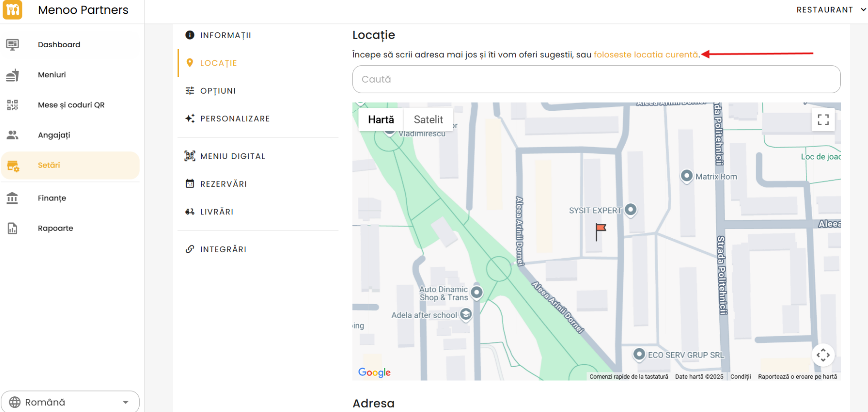Image resolution: width=868 pixels, height=412 pixels.
Task: Switch the map to Satelit view
Action: pyautogui.click(x=428, y=120)
